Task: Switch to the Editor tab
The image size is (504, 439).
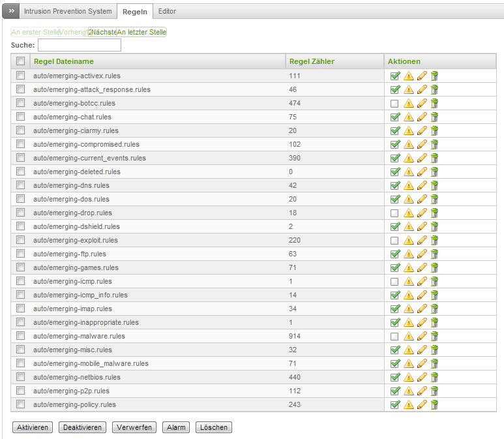Action: 167,11
